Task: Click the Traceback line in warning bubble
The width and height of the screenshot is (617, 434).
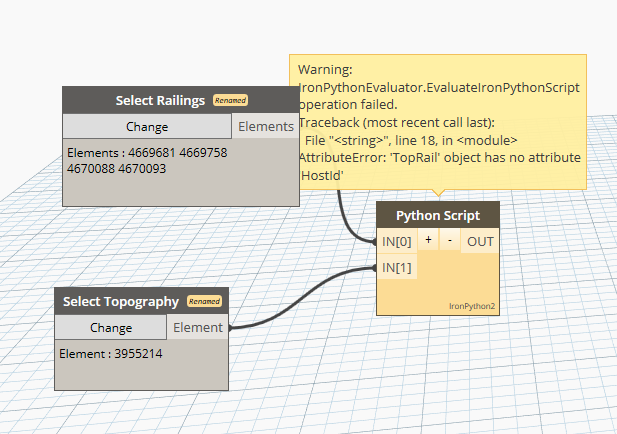Action: [396, 122]
